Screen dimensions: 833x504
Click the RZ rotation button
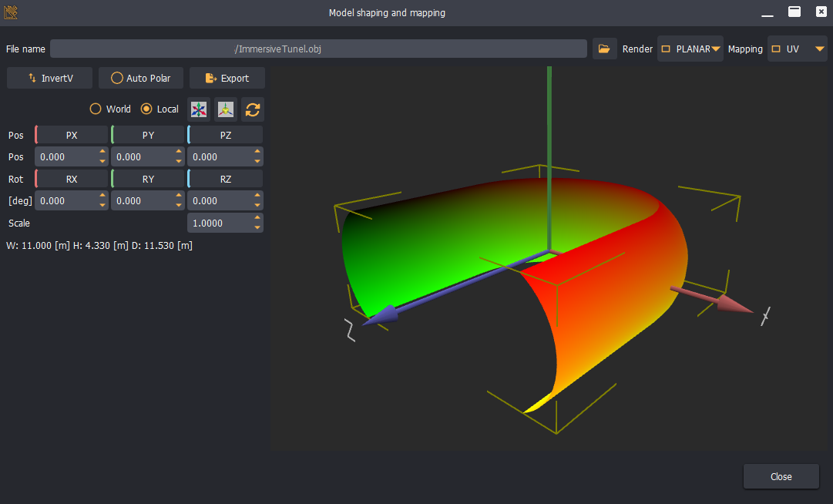(x=225, y=179)
